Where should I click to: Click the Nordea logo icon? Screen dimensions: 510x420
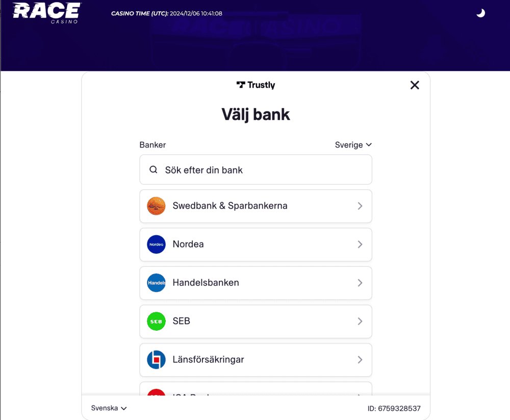[156, 244]
